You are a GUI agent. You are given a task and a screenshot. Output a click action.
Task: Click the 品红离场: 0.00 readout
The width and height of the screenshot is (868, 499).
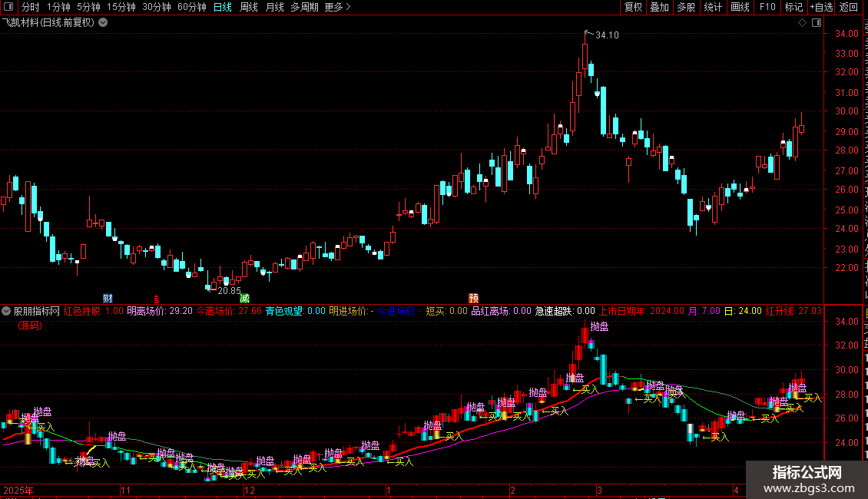pos(501,311)
